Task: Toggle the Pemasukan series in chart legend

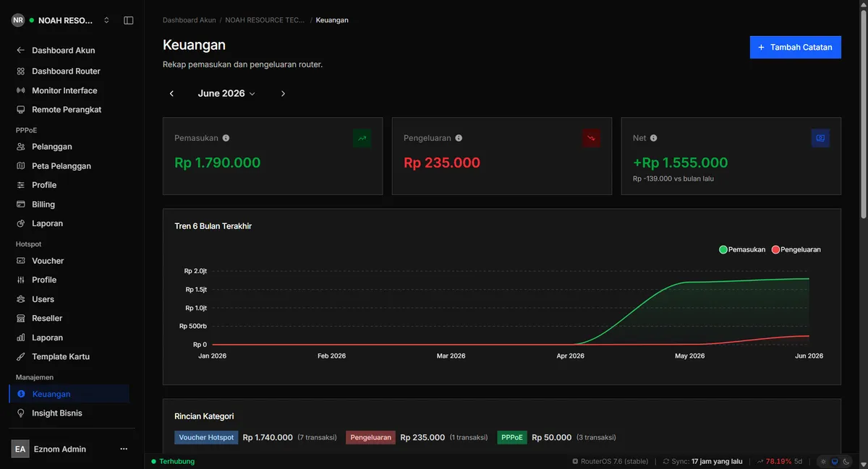Action: (742, 249)
